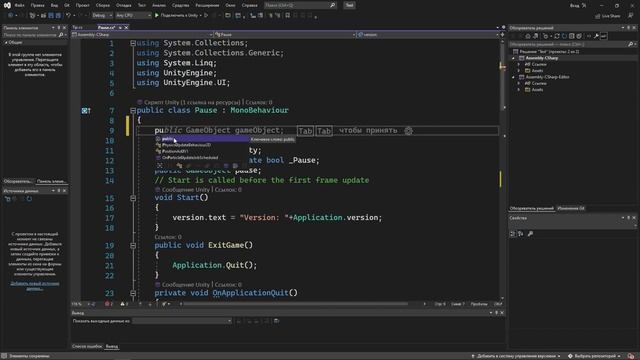The height and width of the screenshot is (360, 640).
Task: Select the public keyword completion item
Action: tap(202, 139)
